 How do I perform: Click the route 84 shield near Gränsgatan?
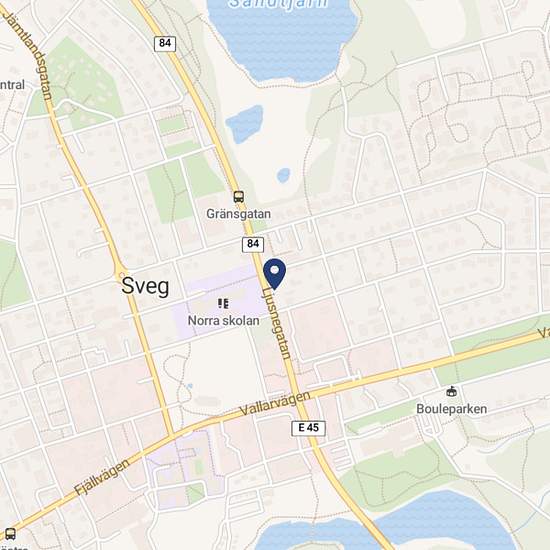coord(253,244)
